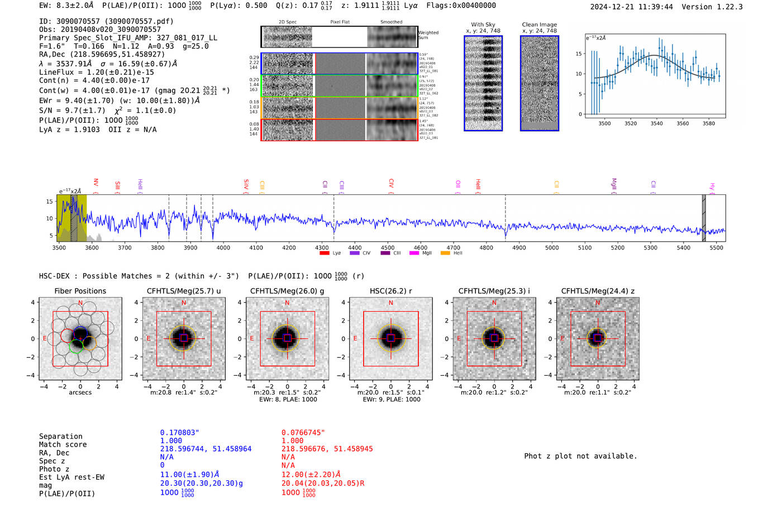
Task: Click the dark purple CIII legend swatch
Action: click(x=385, y=253)
